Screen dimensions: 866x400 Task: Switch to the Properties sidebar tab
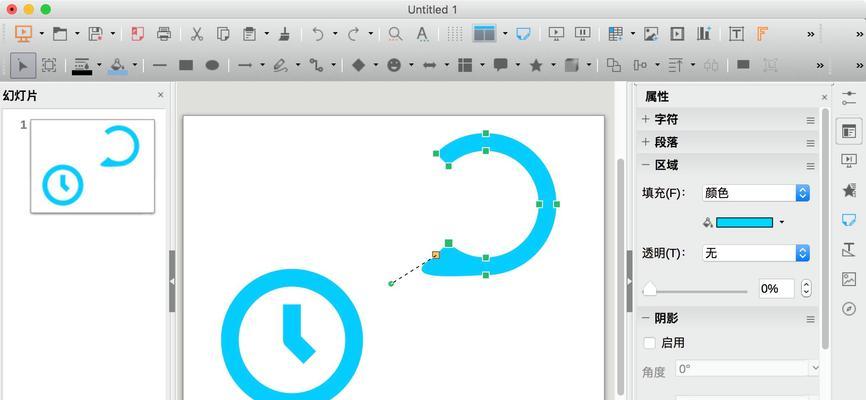pyautogui.click(x=849, y=131)
